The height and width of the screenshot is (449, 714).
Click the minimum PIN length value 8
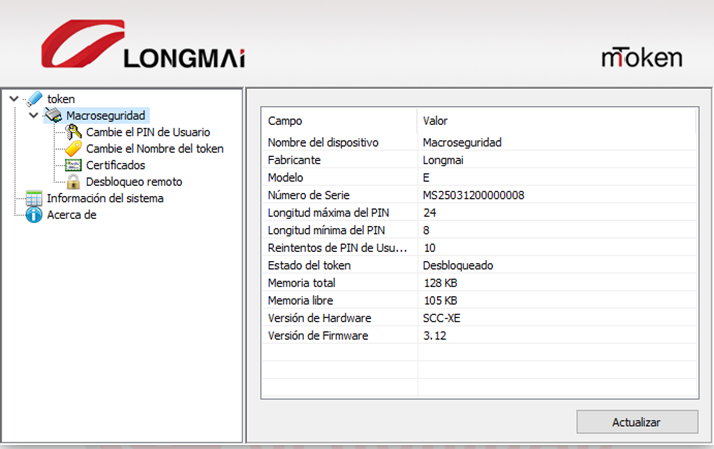426,230
